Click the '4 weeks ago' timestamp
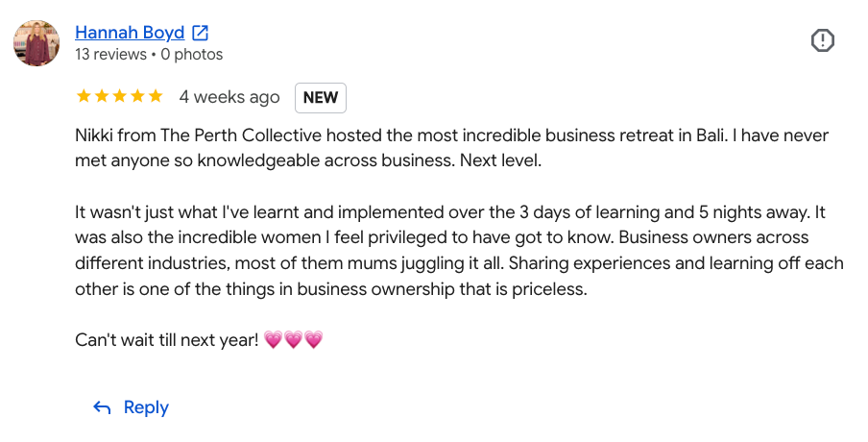The height and width of the screenshot is (442, 868). point(229,97)
